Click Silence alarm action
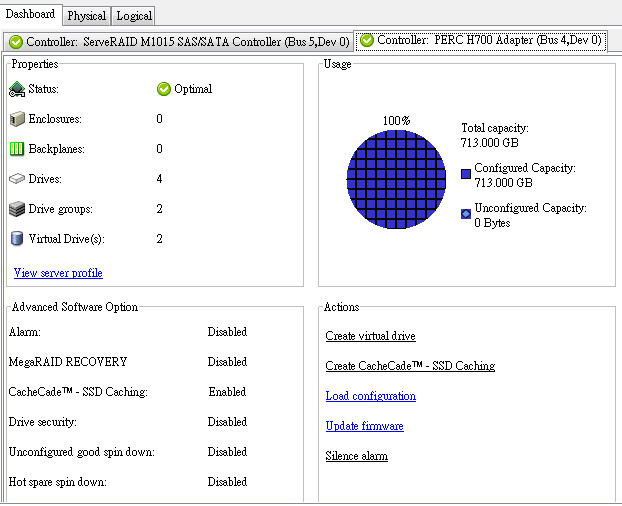 357,456
